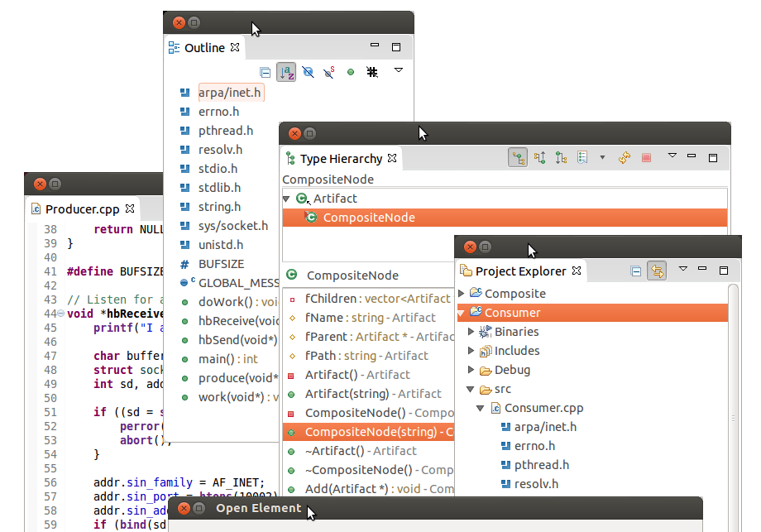Toggle Show Subtype Hierarchy button

tap(561, 158)
